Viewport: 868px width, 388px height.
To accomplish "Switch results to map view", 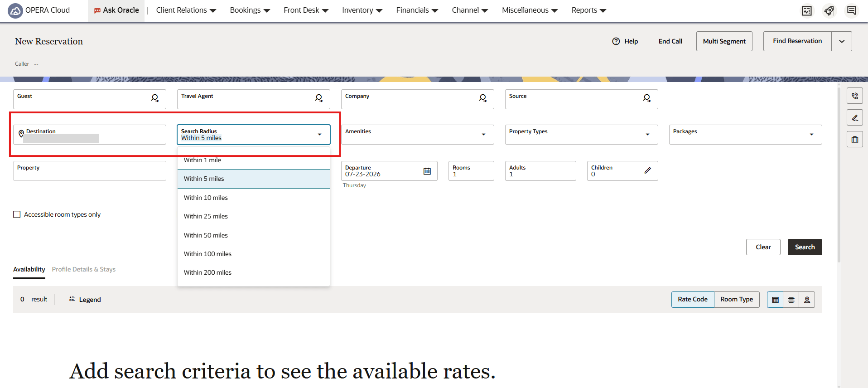I will point(807,300).
